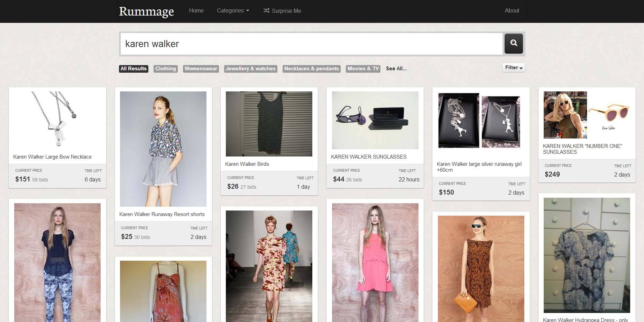Click the Home menu item
This screenshot has width=644, height=322.
pos(196,10)
